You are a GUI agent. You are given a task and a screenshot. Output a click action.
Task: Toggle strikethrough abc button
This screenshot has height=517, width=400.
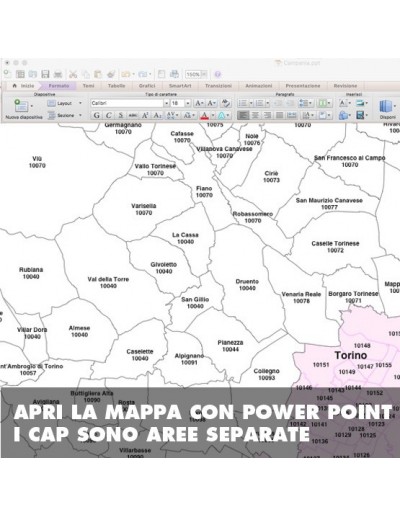[133, 115]
